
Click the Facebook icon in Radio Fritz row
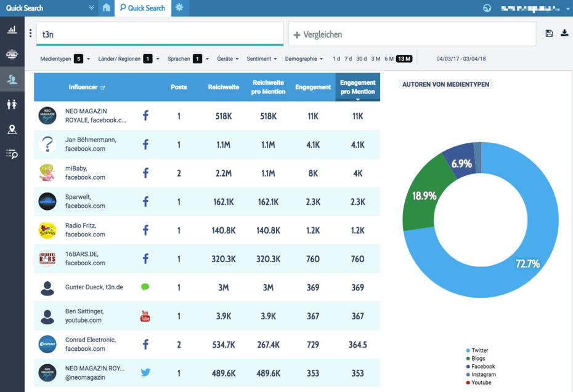(145, 230)
